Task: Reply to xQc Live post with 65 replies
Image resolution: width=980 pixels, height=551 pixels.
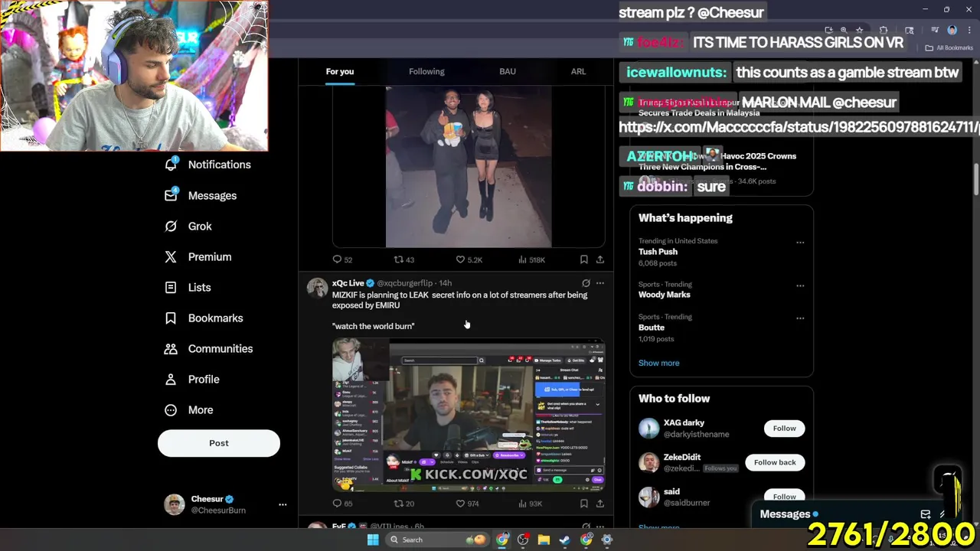Action: tap(342, 503)
